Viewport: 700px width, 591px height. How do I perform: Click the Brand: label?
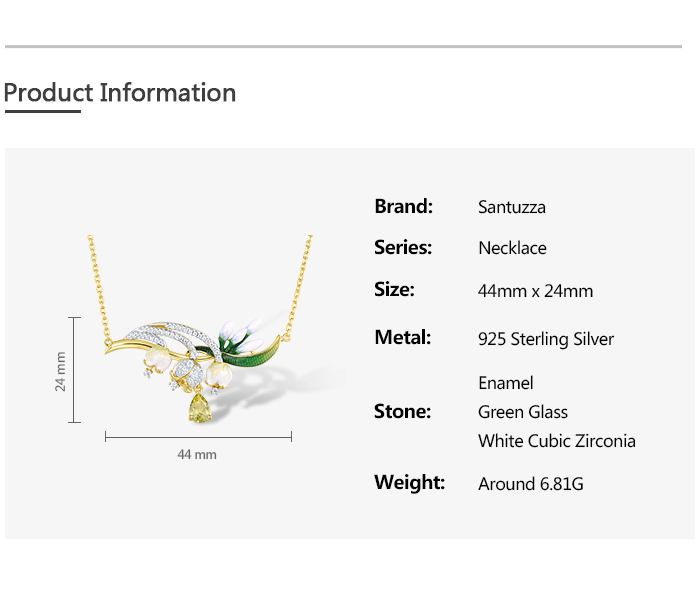click(403, 207)
